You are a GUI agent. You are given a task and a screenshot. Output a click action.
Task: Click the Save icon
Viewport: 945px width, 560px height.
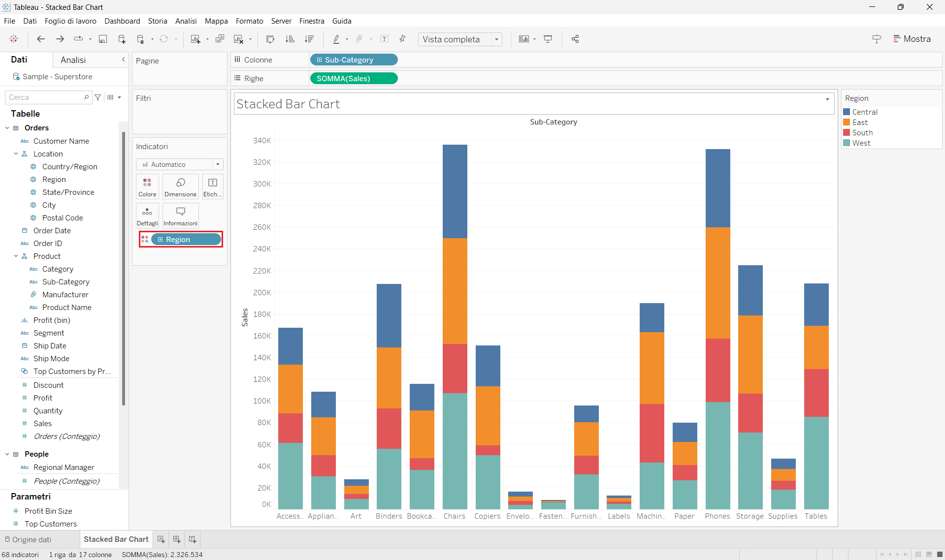click(103, 39)
